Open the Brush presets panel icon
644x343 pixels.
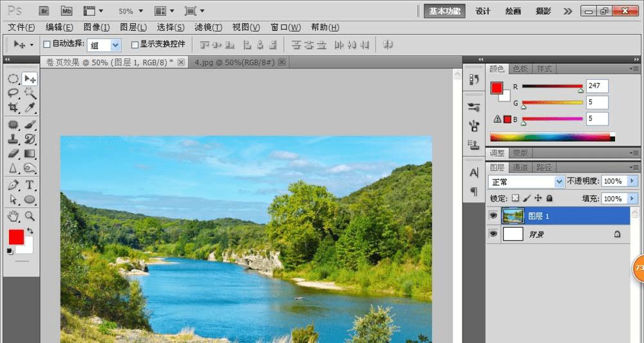pos(474,107)
